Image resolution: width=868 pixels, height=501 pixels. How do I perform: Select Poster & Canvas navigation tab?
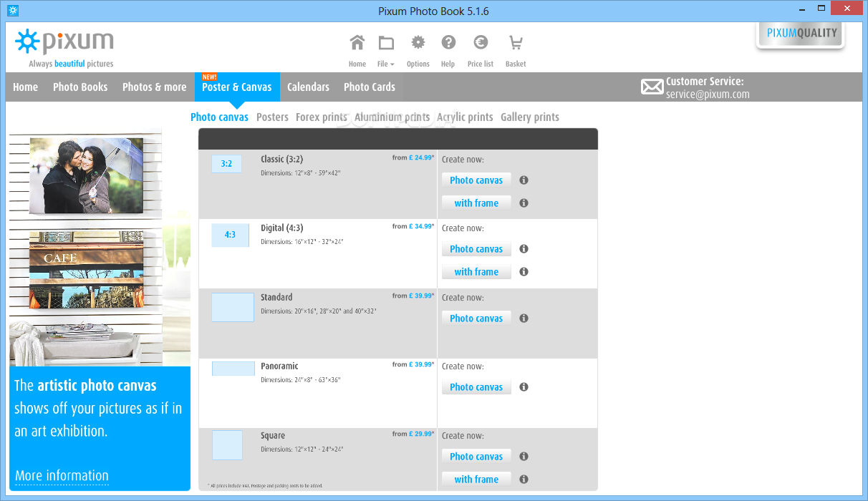[x=237, y=87]
